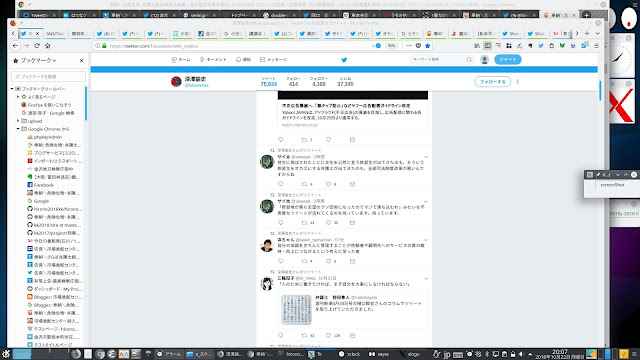
Task: Close the active Twitter tab in Firefox
Action: [x=38, y=33]
